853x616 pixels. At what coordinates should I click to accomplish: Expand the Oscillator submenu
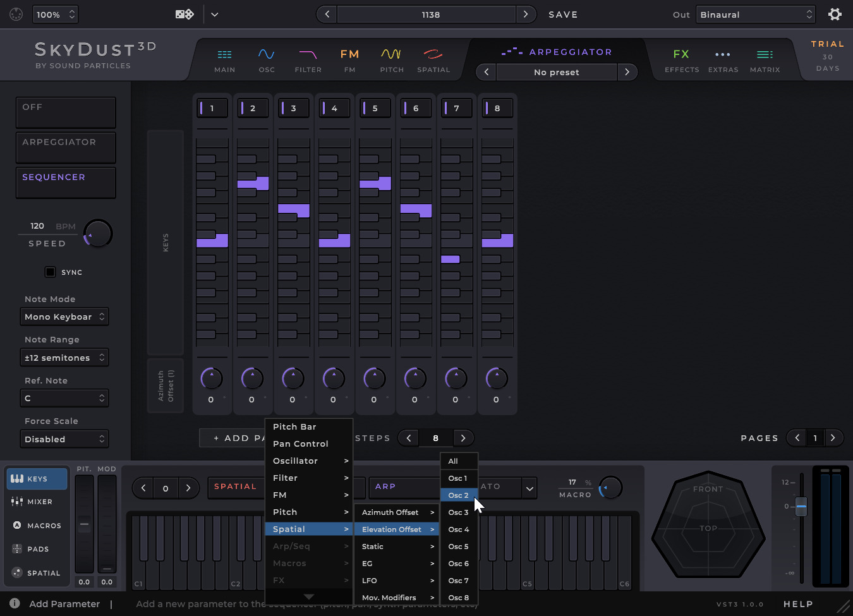[309, 461]
